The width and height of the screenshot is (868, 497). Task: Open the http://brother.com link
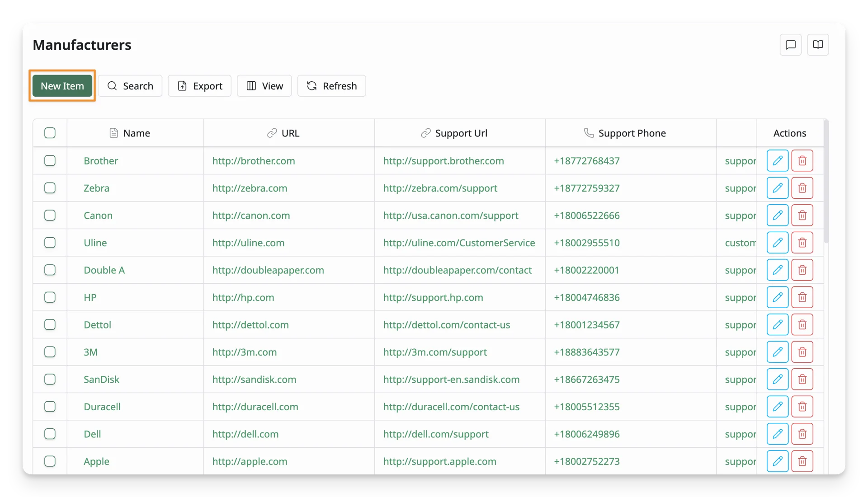click(254, 161)
